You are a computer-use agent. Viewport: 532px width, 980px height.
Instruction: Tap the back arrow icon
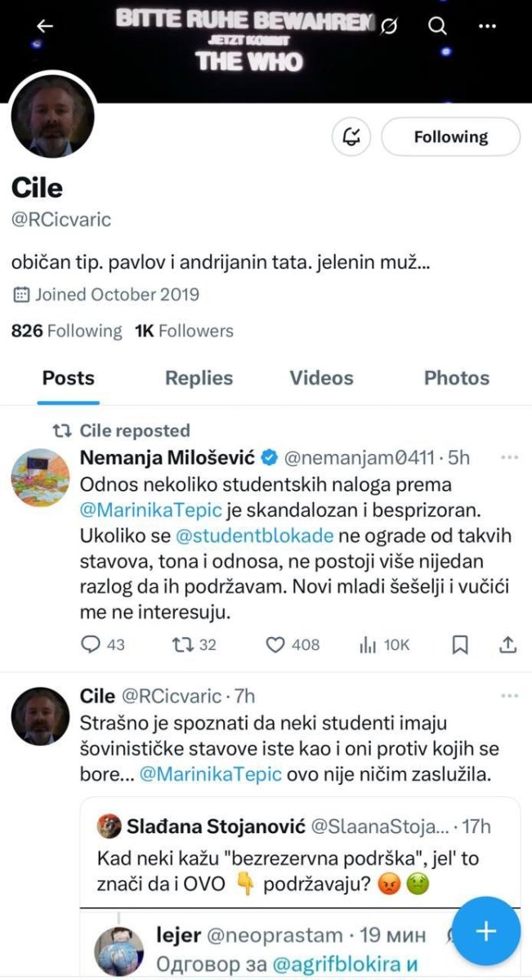[x=44, y=26]
